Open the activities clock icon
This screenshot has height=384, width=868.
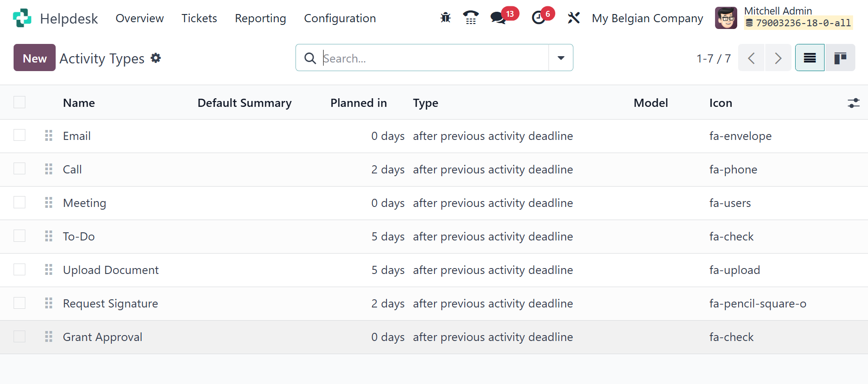(539, 18)
